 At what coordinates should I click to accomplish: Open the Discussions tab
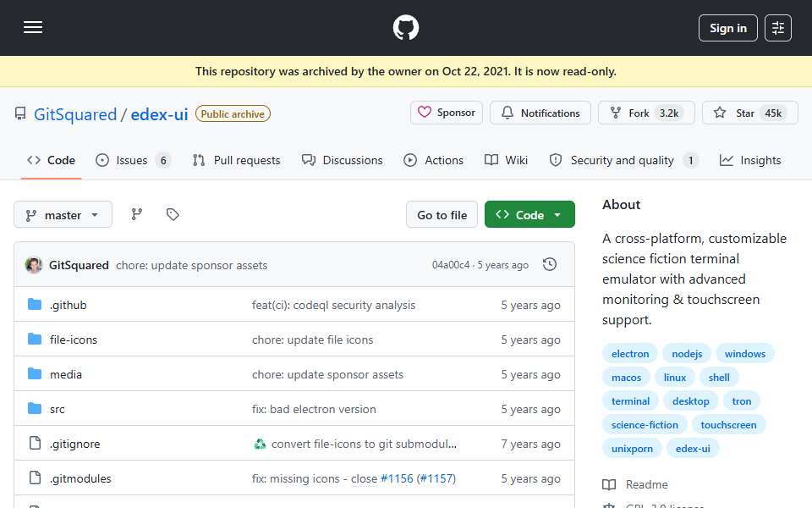(343, 160)
